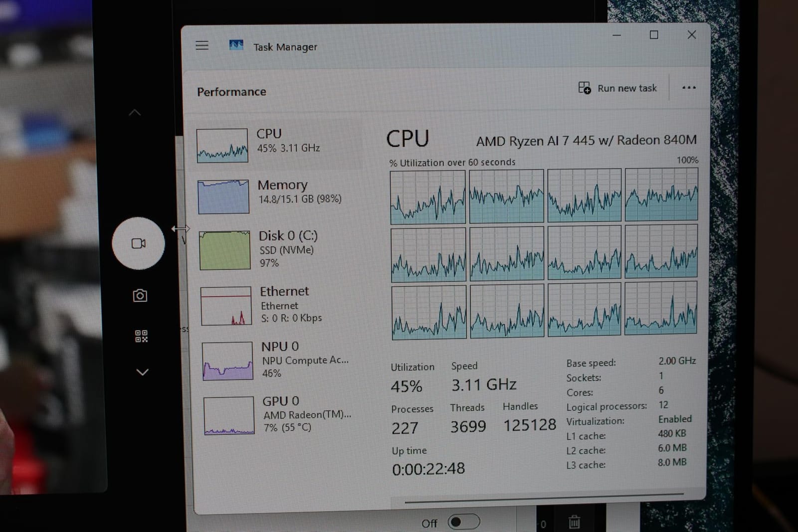Click the Virtualization value Enabled
Screen dimensions: 798x532
coord(675,419)
